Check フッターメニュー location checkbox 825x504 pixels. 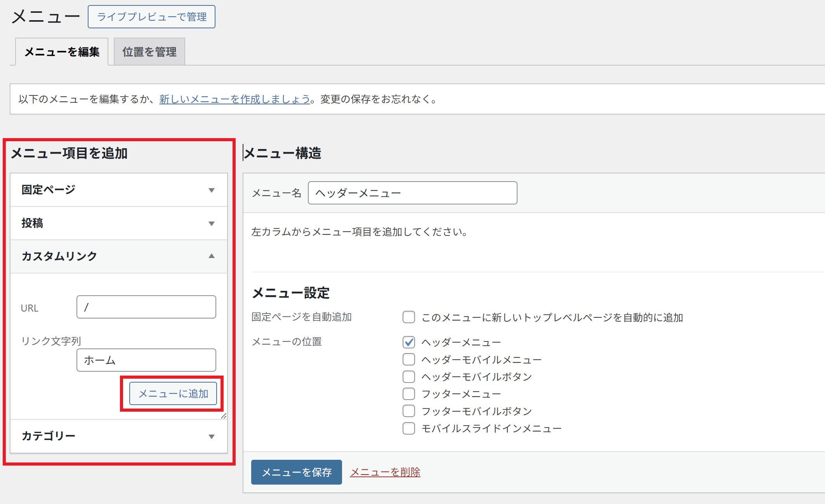click(x=408, y=394)
